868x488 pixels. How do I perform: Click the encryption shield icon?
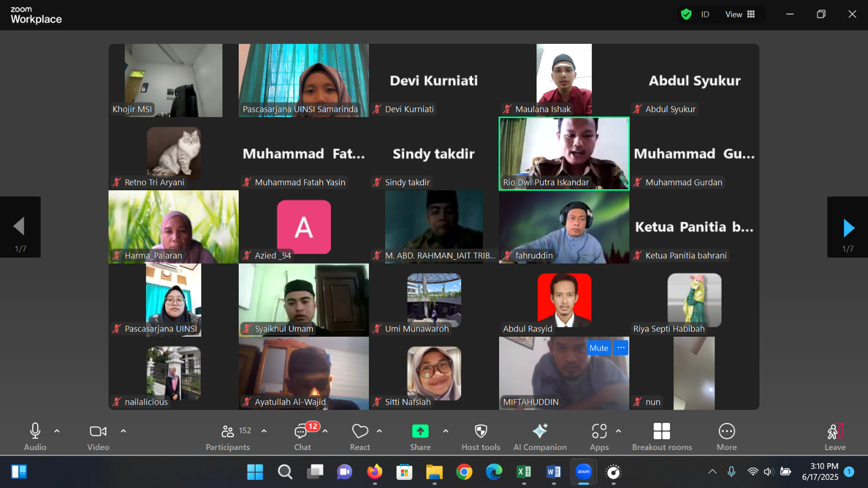point(686,15)
